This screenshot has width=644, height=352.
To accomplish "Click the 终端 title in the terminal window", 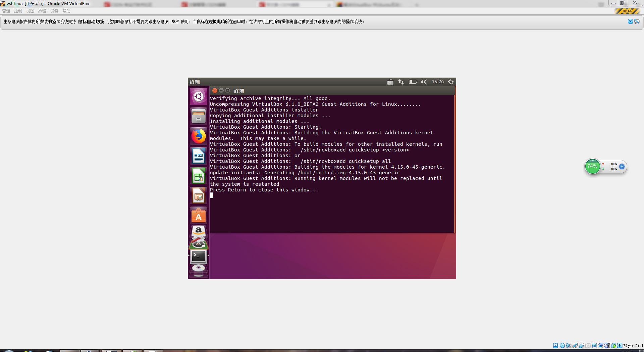I will pyautogui.click(x=239, y=91).
